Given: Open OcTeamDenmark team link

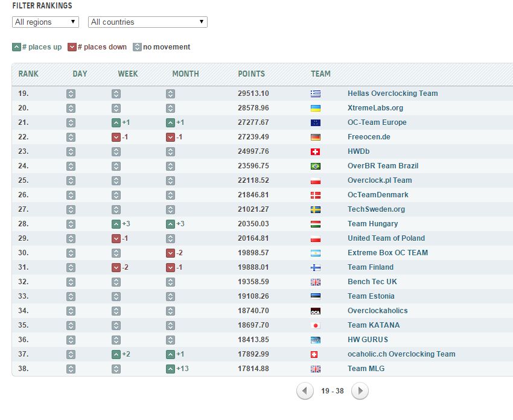Looking at the screenshot, I should click(x=378, y=195).
